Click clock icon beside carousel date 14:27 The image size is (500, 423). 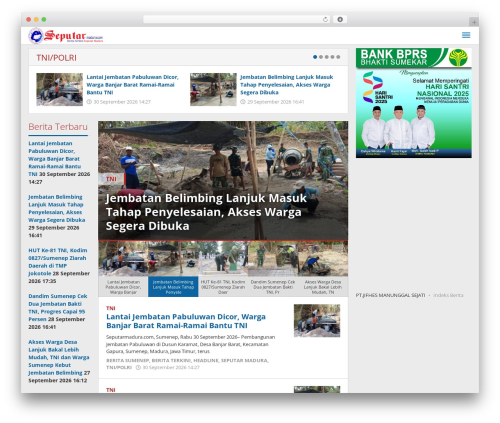pyautogui.click(x=89, y=102)
